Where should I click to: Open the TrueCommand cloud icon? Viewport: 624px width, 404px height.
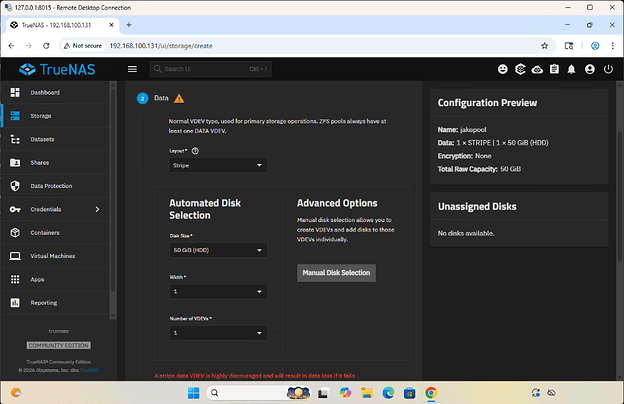point(537,70)
